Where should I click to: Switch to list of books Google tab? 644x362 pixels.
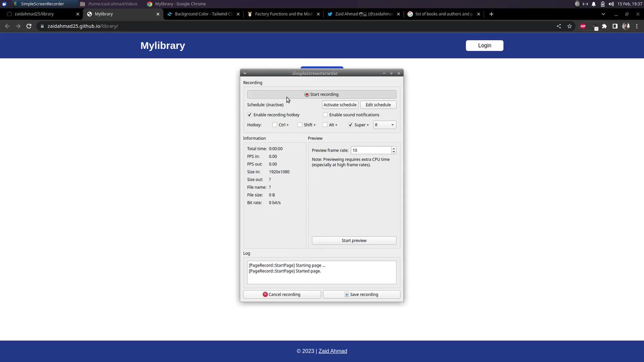pyautogui.click(x=443, y=14)
